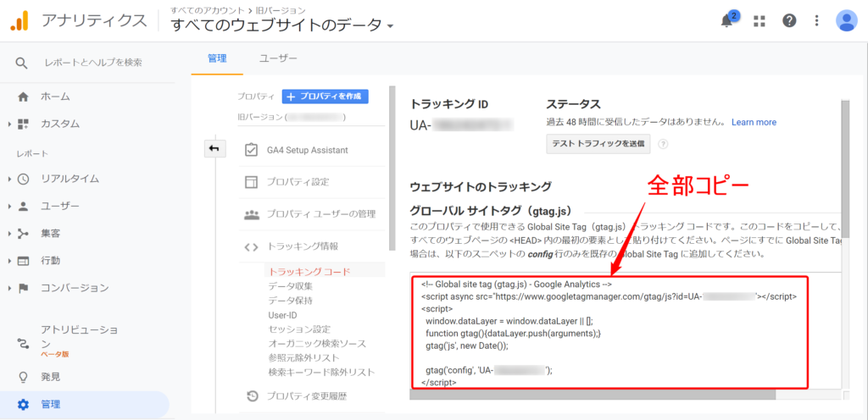The width and height of the screenshot is (868, 420).
Task: Select 検索キーワード除外リスト submenu item
Action: click(321, 373)
